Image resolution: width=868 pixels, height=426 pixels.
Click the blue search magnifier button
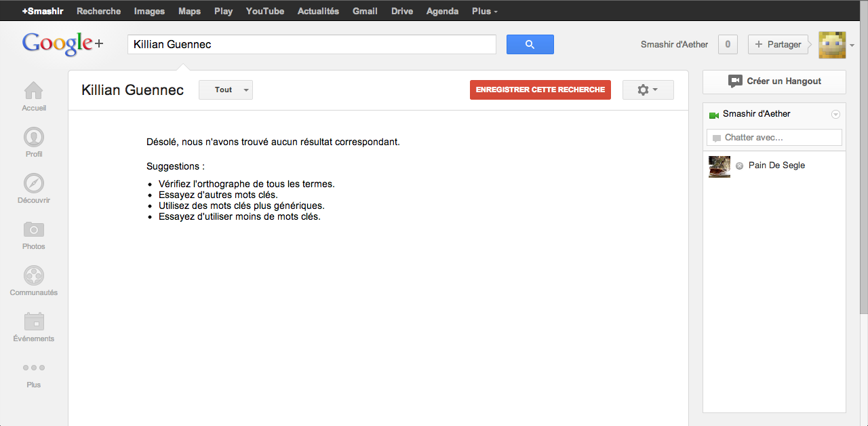[530, 45]
